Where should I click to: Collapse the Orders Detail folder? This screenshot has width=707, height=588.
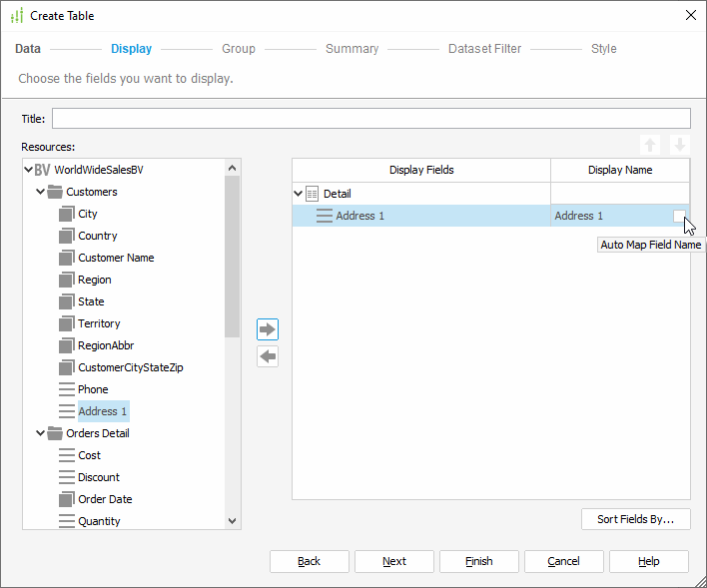click(40, 433)
